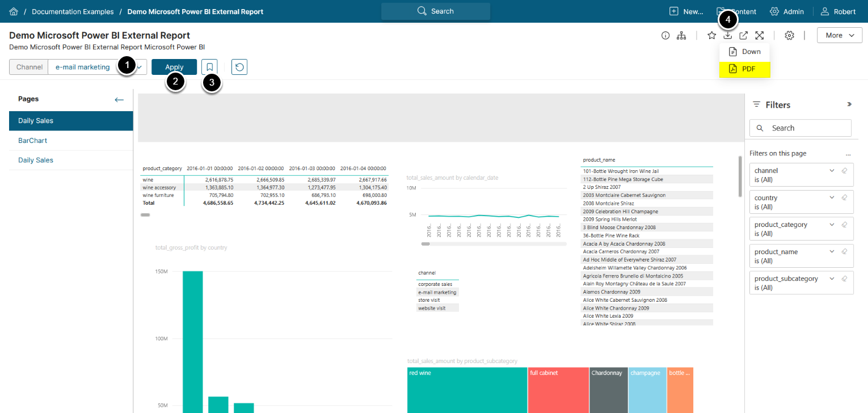Clear the channel filter eraser icon
This screenshot has width=868, height=413.
point(844,170)
